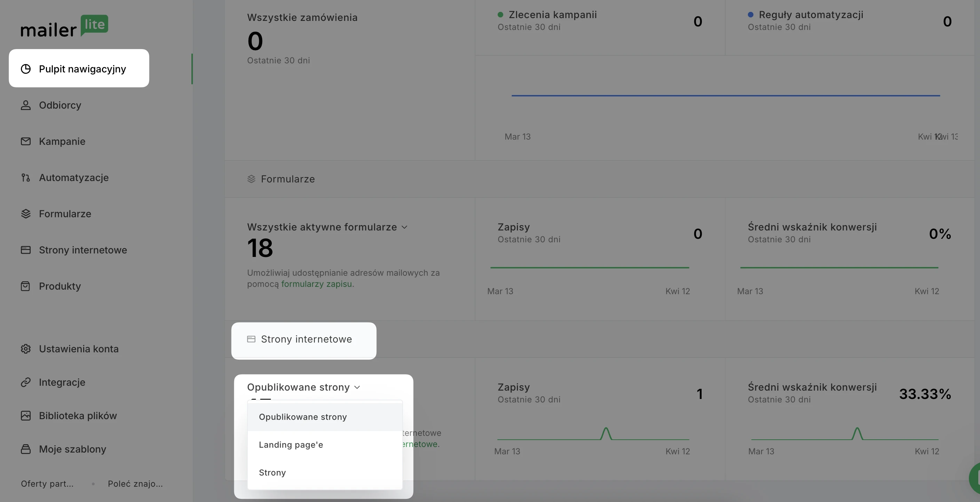
Task: Expand the Wszystkie aktywne formularze dropdown
Action: click(327, 227)
